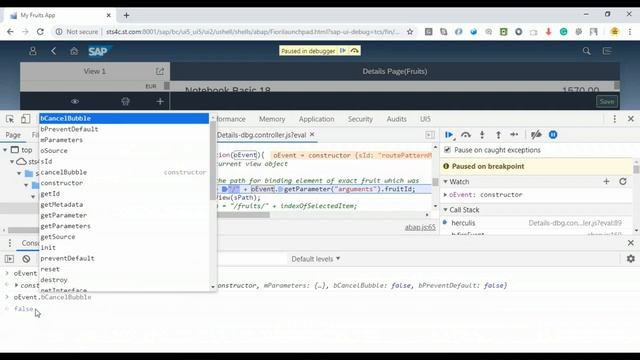
Task: Select mParameters autocomplete suggestion
Action: (124, 140)
